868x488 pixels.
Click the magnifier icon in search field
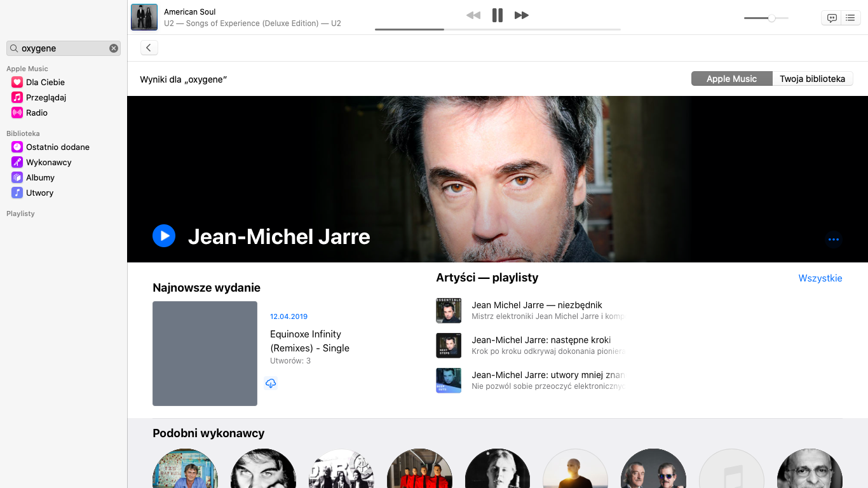[x=14, y=48]
